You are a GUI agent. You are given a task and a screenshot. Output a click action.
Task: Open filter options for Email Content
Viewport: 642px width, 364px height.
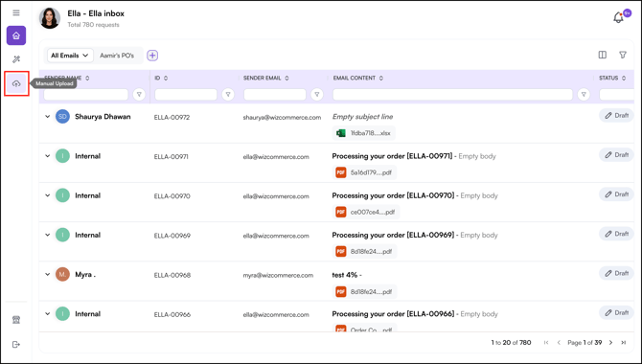[x=584, y=95]
